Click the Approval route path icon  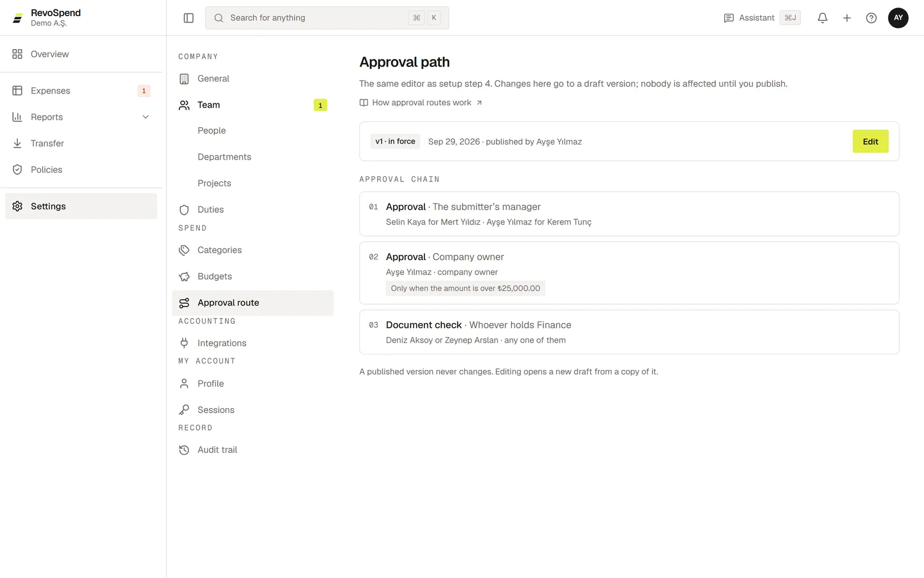point(184,303)
